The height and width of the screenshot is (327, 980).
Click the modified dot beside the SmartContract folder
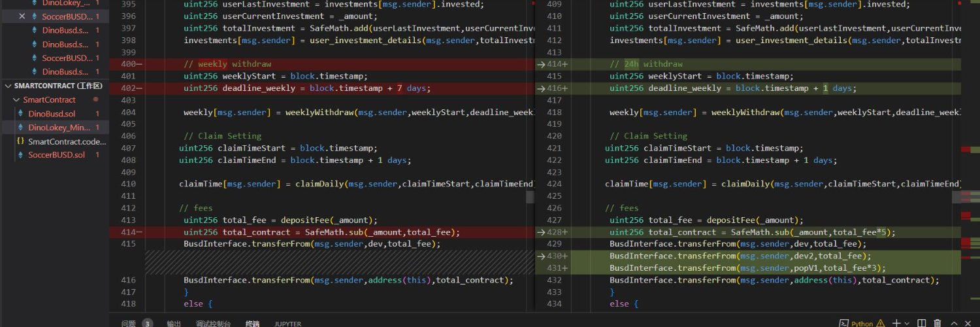coord(96,100)
